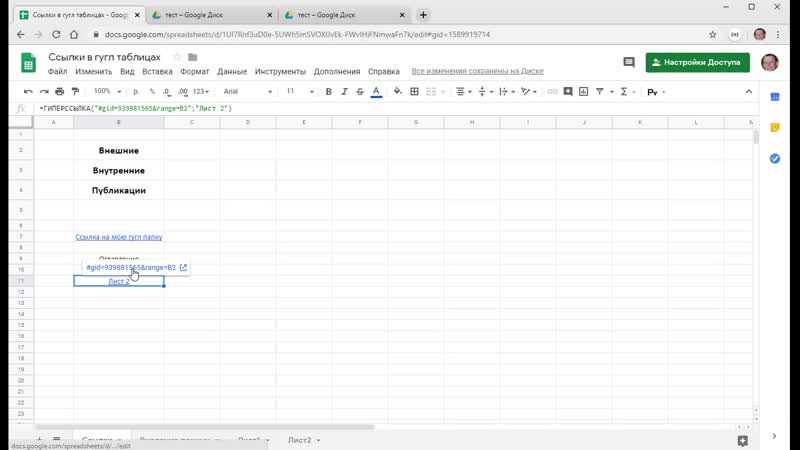Increase decimal places
800x450 pixels.
(x=183, y=91)
